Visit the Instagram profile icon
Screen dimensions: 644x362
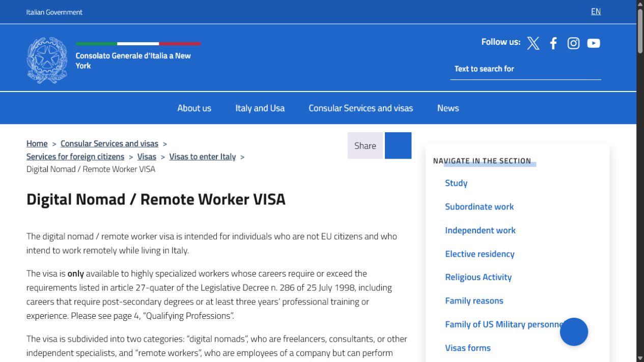(x=574, y=43)
